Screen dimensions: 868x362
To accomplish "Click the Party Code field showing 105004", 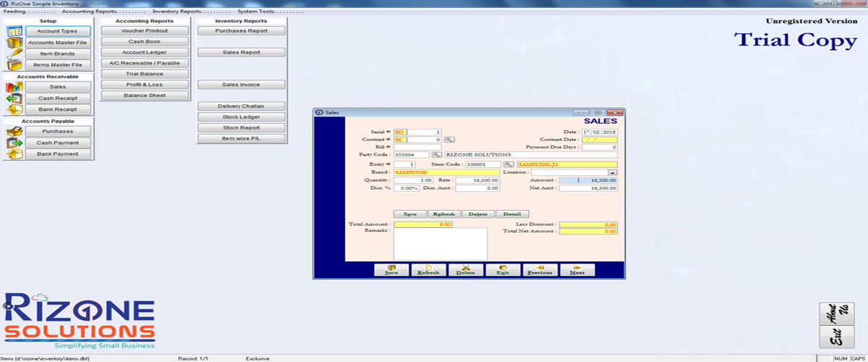I will click(x=412, y=154).
